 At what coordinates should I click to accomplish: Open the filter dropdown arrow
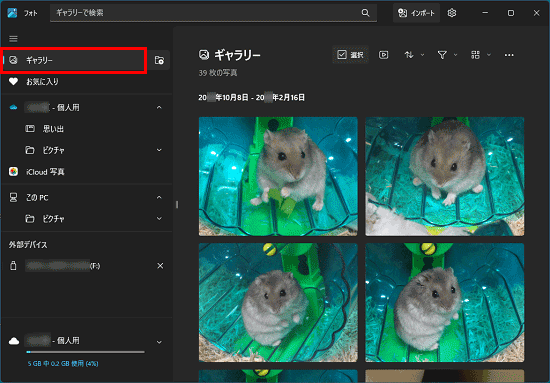coord(455,55)
